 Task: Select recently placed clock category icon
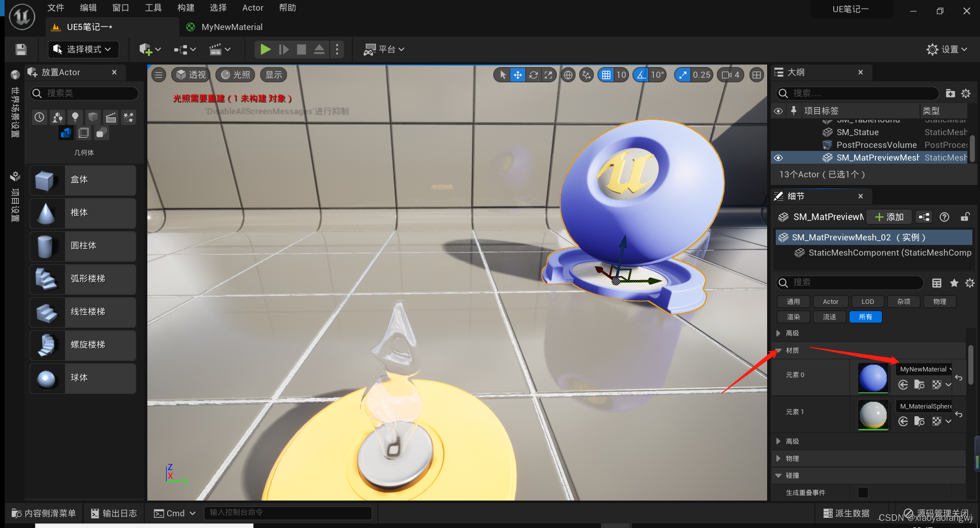40,117
